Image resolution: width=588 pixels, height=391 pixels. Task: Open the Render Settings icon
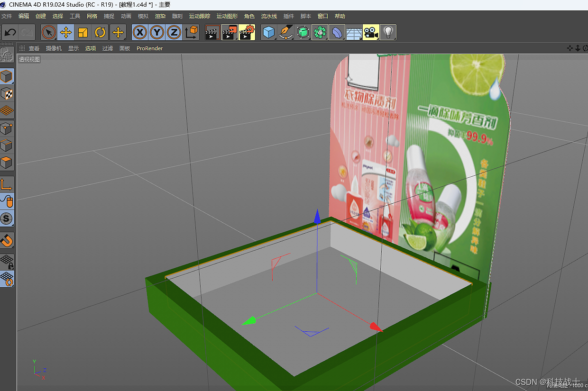[247, 32]
